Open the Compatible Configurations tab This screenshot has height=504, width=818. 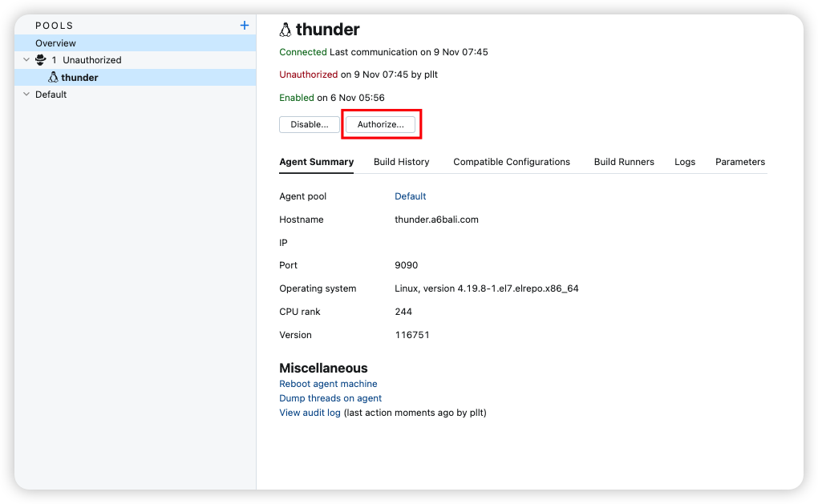pyautogui.click(x=512, y=162)
